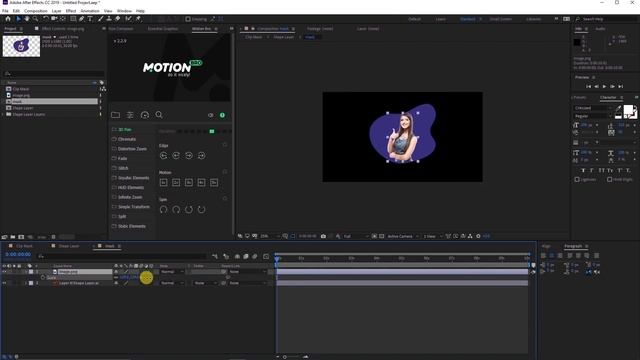This screenshot has height=360, width=640.
Task: Click Motion Bro search magnifier icon
Action: click(159, 115)
